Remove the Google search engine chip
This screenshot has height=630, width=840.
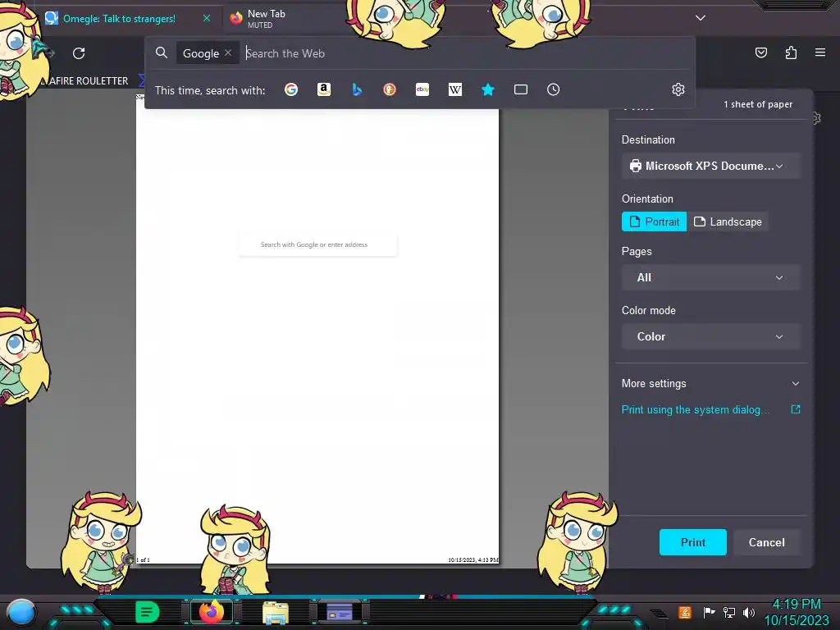[x=228, y=52]
